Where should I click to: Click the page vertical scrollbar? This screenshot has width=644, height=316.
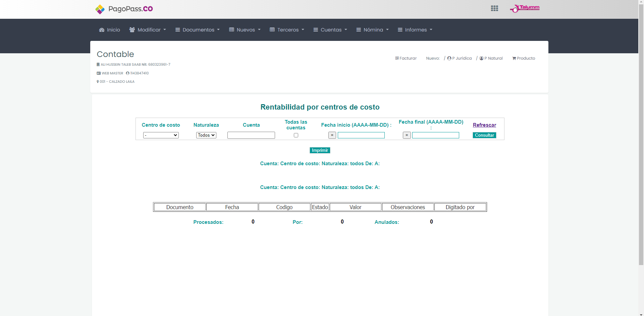641,134
